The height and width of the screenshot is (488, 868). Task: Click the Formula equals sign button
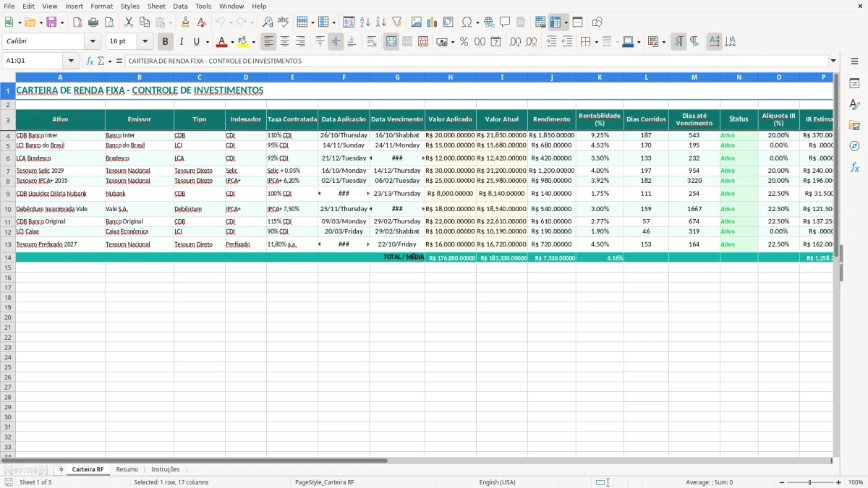pos(119,61)
